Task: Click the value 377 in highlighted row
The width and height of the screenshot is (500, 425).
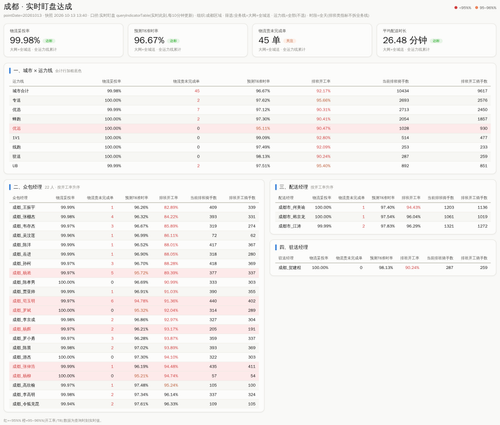Action: (x=213, y=273)
